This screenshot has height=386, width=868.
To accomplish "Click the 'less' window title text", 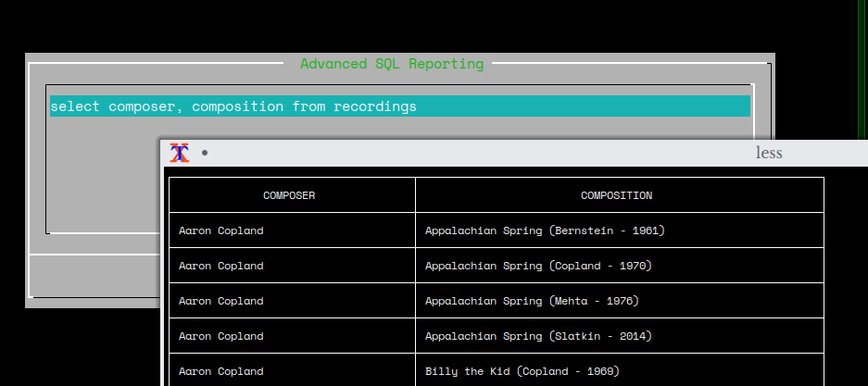I will 768,153.
